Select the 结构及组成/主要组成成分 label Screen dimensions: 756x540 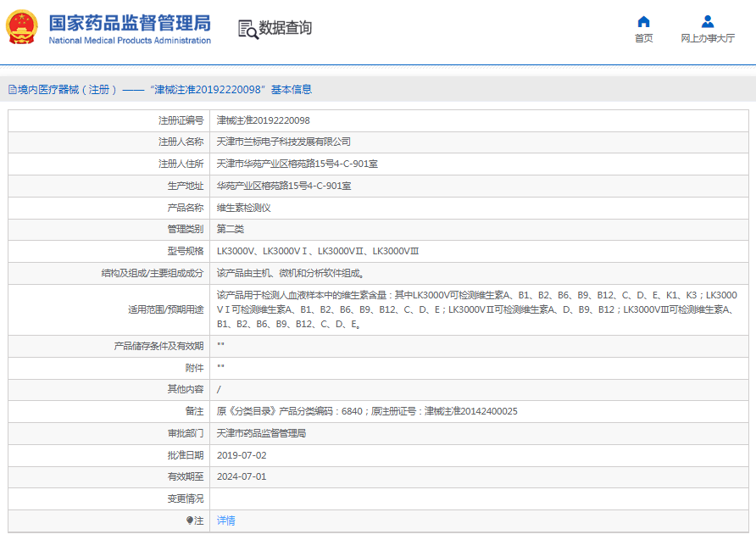[x=153, y=273]
